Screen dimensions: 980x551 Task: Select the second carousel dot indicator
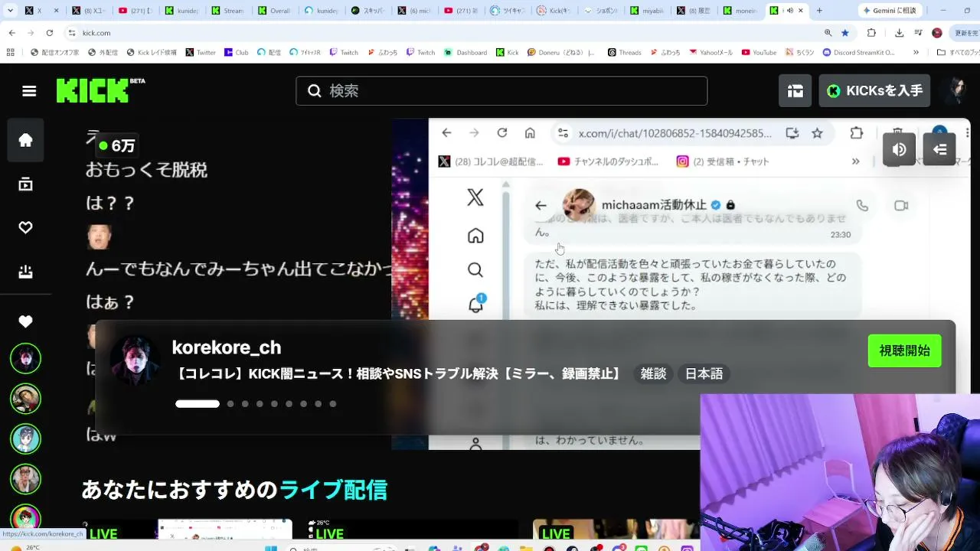(230, 404)
